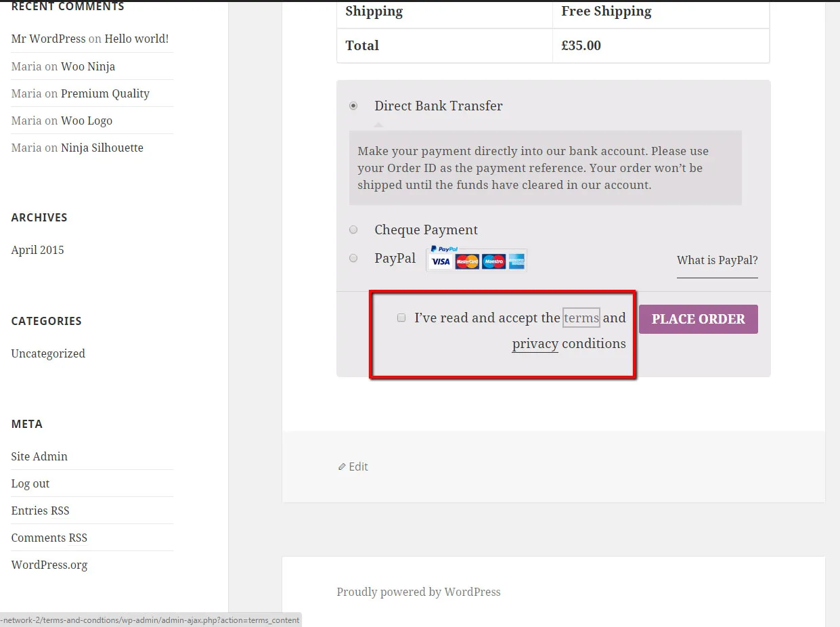Open the terms link in the consent text

581,317
